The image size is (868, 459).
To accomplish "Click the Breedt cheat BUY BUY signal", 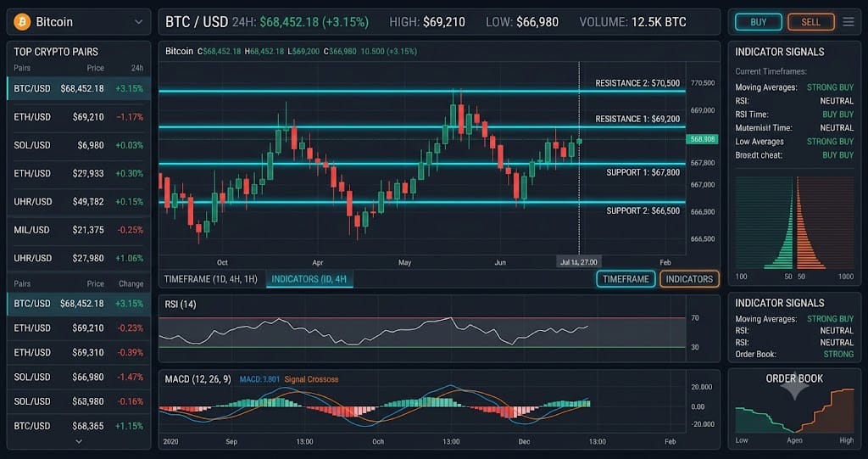I will click(794, 155).
